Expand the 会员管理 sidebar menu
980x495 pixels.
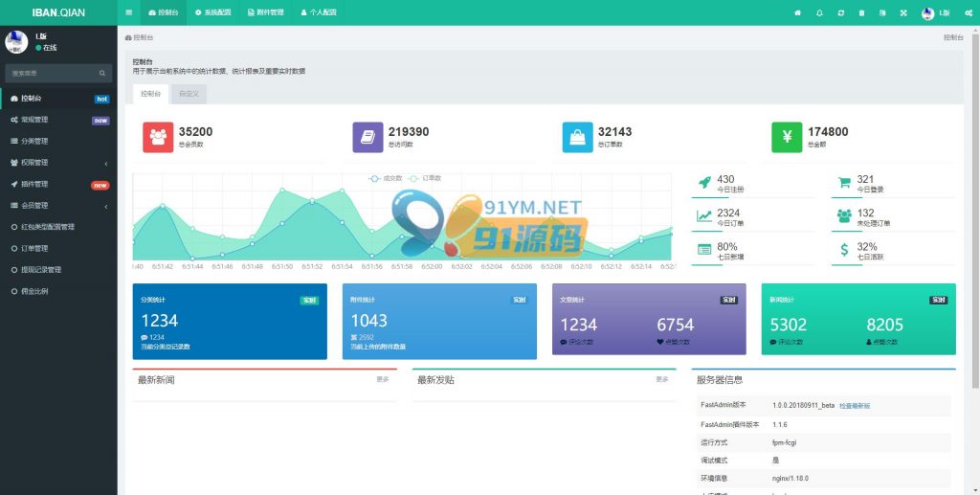pyautogui.click(x=58, y=206)
